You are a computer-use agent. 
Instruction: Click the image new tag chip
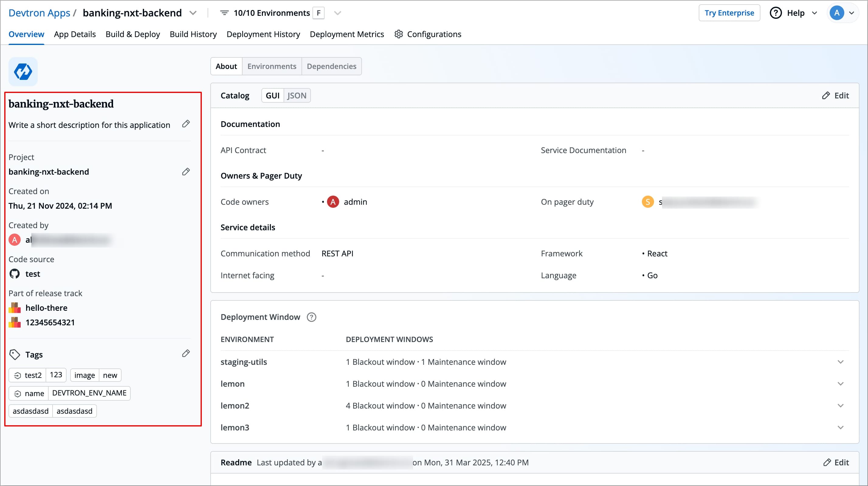pyautogui.click(x=96, y=375)
